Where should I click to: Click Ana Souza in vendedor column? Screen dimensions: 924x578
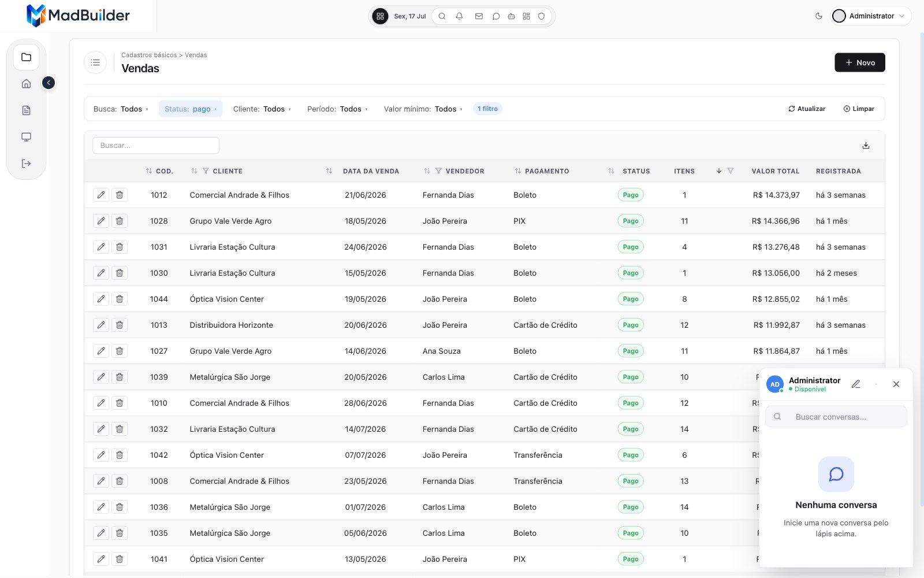442,351
